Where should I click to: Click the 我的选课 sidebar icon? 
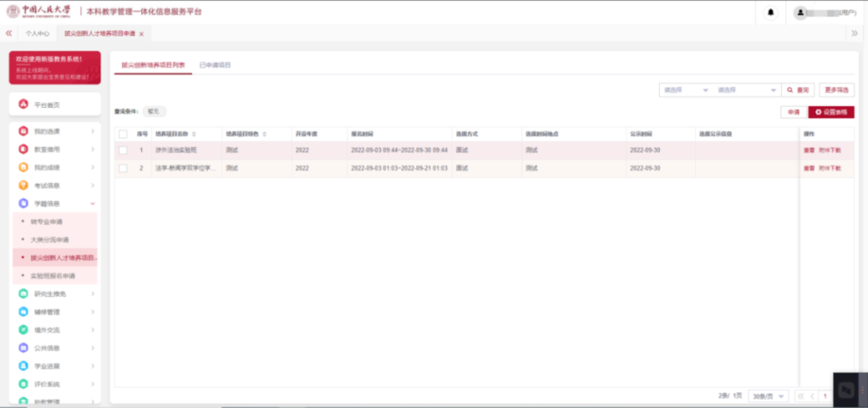(x=23, y=131)
